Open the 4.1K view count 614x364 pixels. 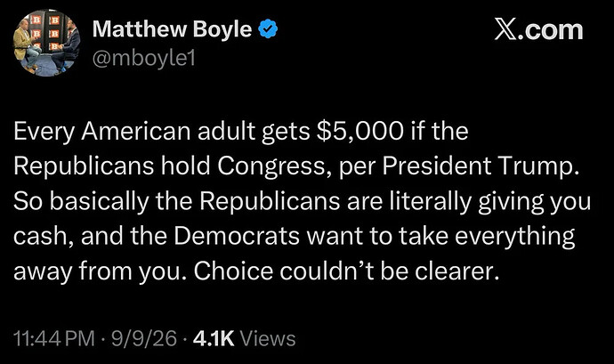(x=214, y=338)
